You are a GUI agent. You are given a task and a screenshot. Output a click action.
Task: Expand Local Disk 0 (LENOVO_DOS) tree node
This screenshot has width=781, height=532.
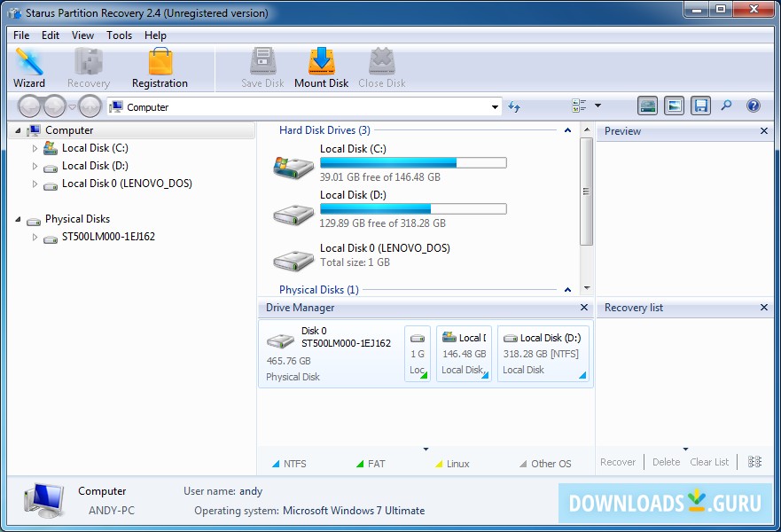35,184
